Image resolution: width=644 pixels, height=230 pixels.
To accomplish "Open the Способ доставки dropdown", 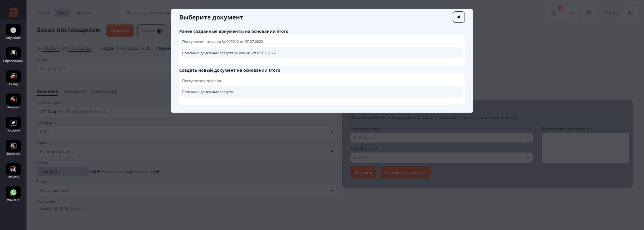I will click(x=441, y=138).
